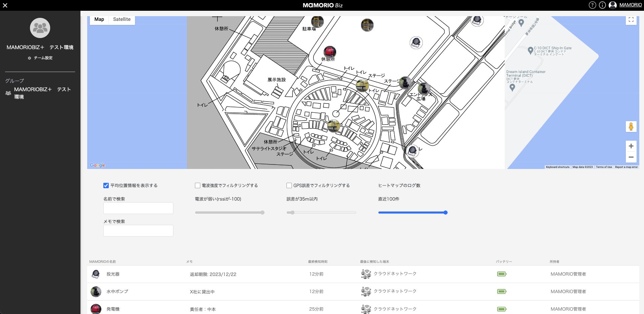The width and height of the screenshot is (644, 314).
Task: Click the cloud network icon in 投光器 row
Action: coord(366,274)
